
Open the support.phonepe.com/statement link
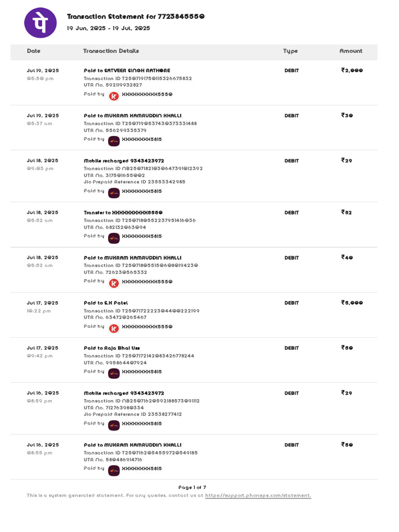coord(258,496)
